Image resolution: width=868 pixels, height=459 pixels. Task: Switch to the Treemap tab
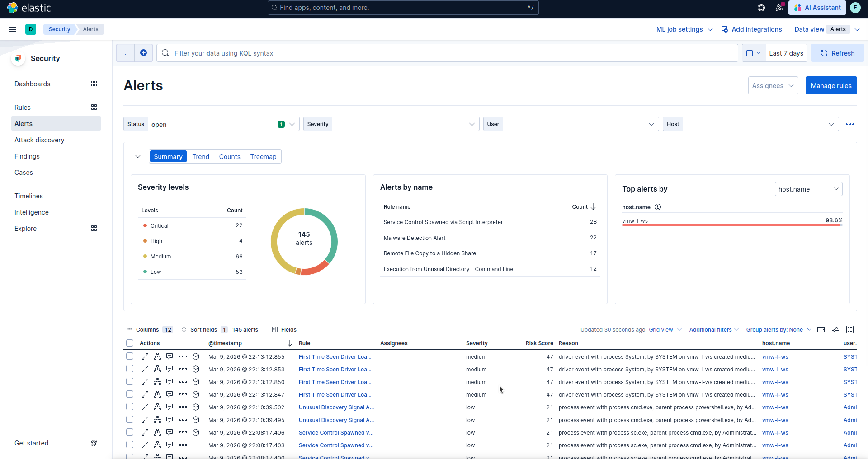263,156
